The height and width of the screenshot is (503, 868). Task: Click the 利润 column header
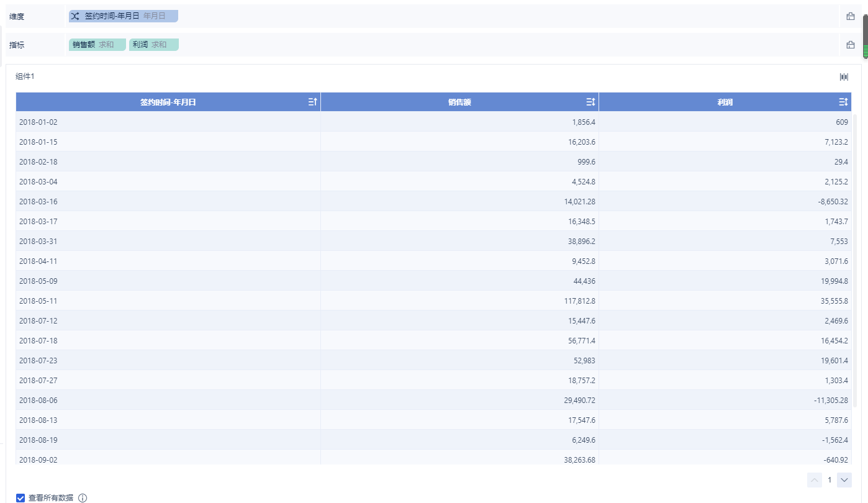pos(725,102)
